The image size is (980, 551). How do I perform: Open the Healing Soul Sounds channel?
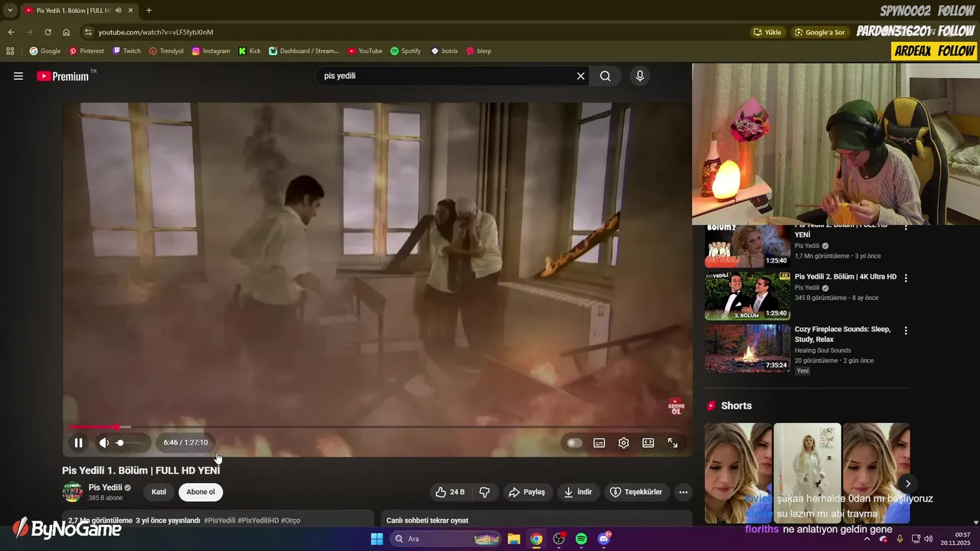click(823, 350)
